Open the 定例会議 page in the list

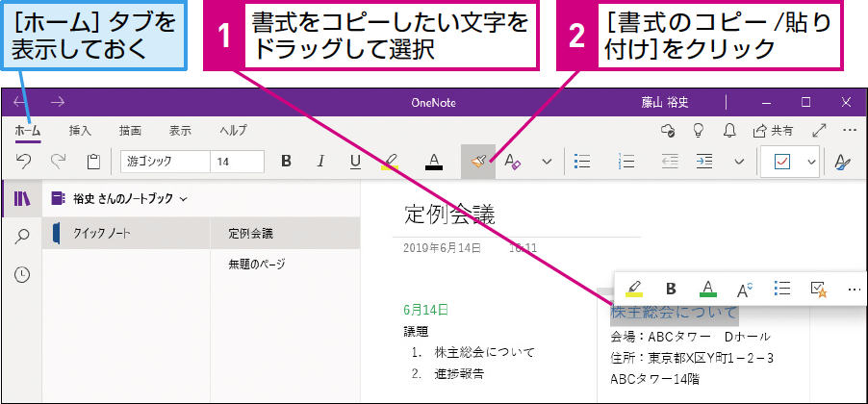click(285, 234)
